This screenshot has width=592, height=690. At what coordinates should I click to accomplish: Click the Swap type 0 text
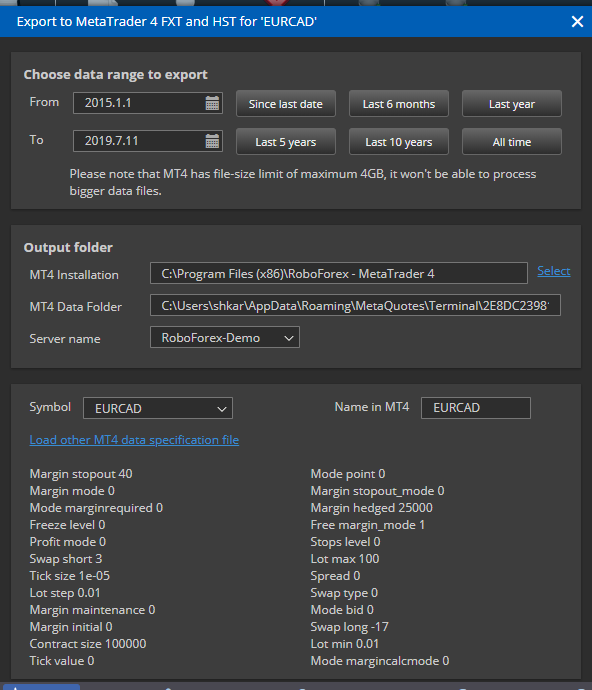(x=344, y=593)
